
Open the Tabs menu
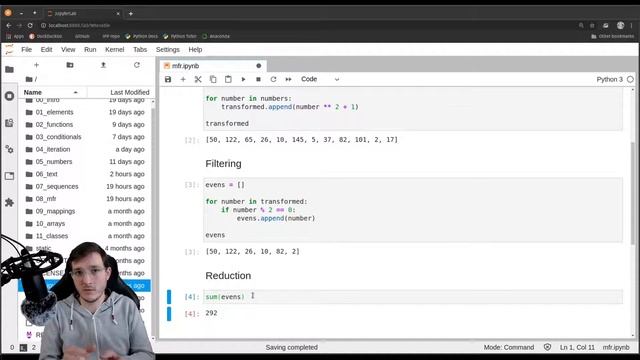pos(140,49)
